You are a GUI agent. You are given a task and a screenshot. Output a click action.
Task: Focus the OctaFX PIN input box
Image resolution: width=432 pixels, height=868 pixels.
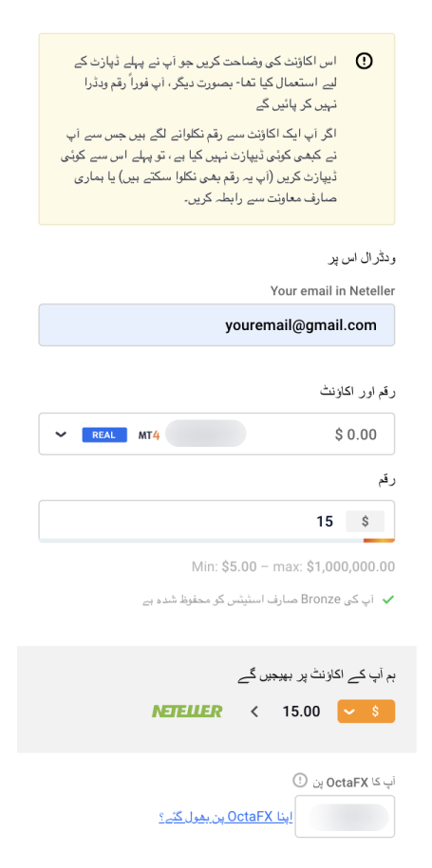(x=345, y=817)
